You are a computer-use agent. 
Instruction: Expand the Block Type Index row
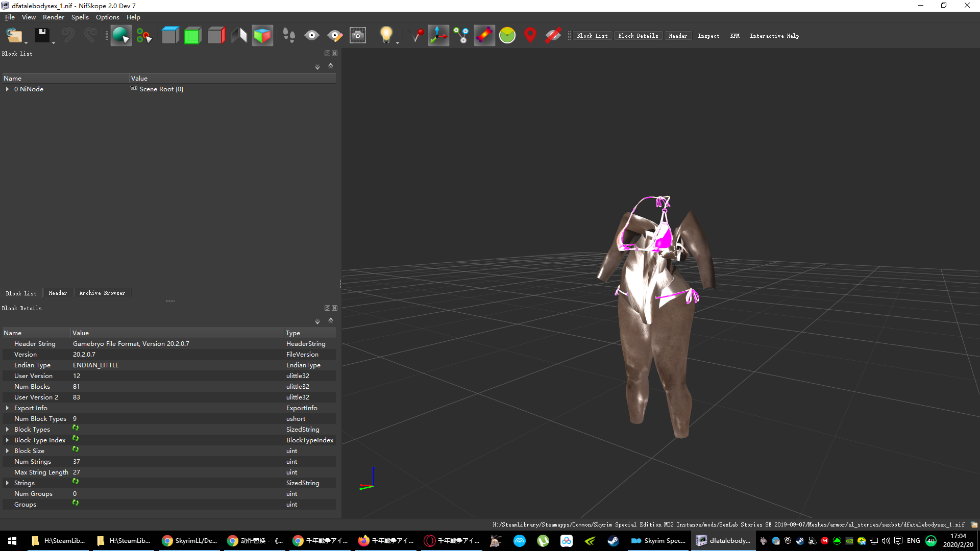[x=7, y=440]
